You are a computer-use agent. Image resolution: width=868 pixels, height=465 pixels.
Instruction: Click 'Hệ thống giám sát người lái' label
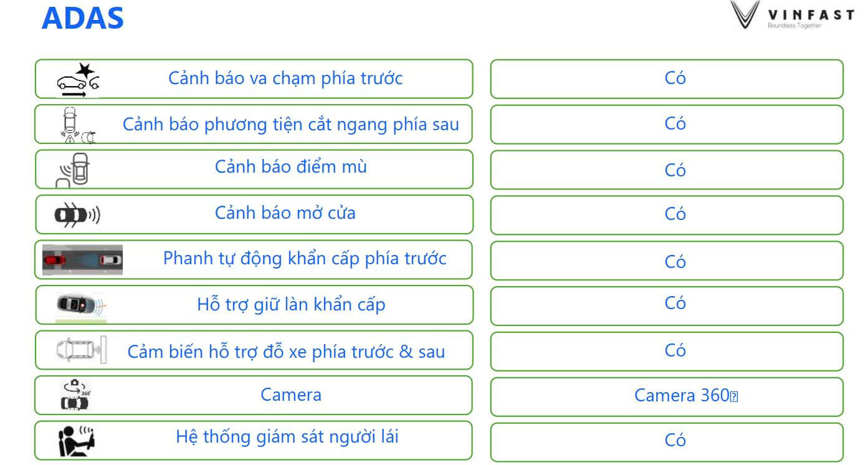(287, 438)
